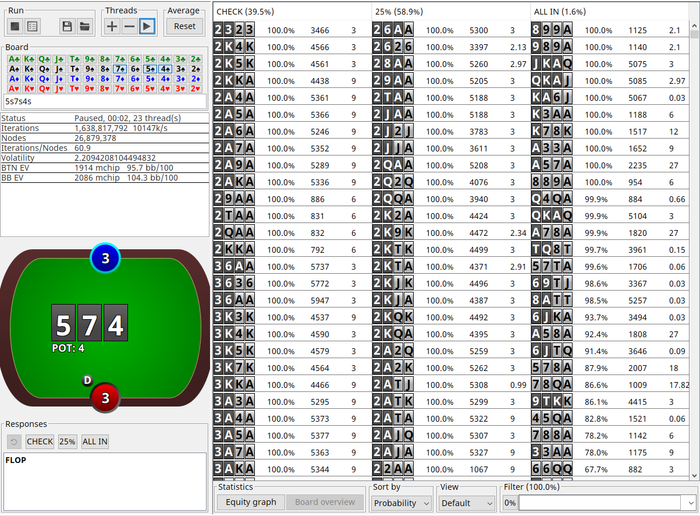Select hand 66QQ in ALL IN column
This screenshot has width=700, height=516.
pyautogui.click(x=552, y=469)
